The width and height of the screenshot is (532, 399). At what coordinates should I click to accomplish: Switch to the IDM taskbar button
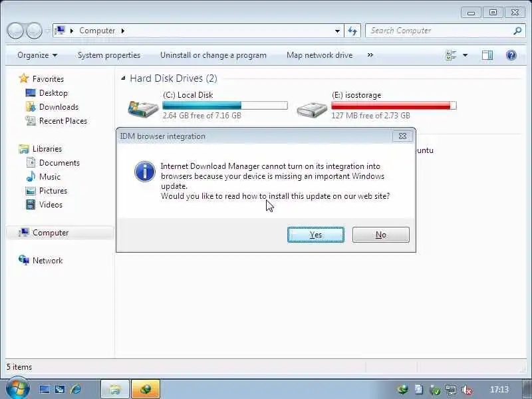[x=146, y=389]
